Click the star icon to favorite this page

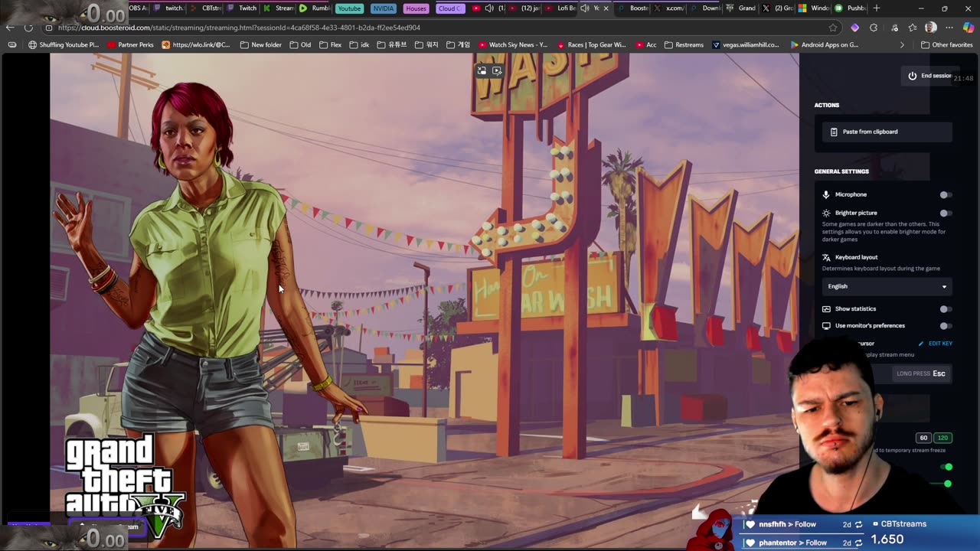(833, 28)
